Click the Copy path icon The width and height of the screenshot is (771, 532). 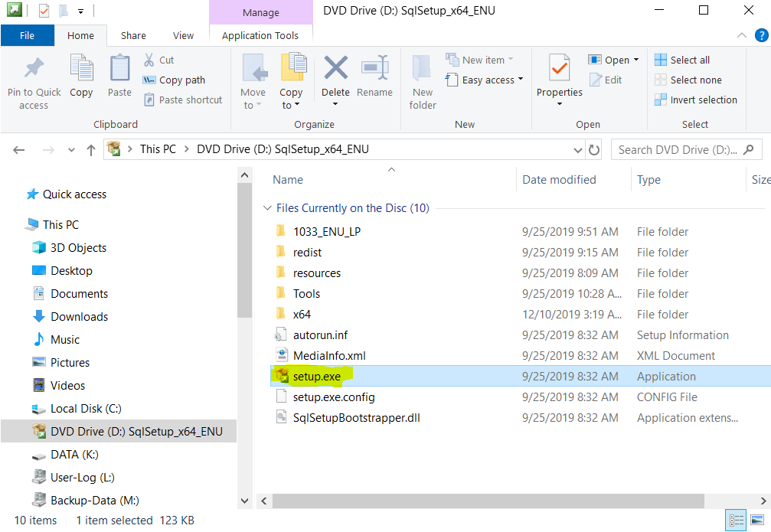[x=149, y=80]
